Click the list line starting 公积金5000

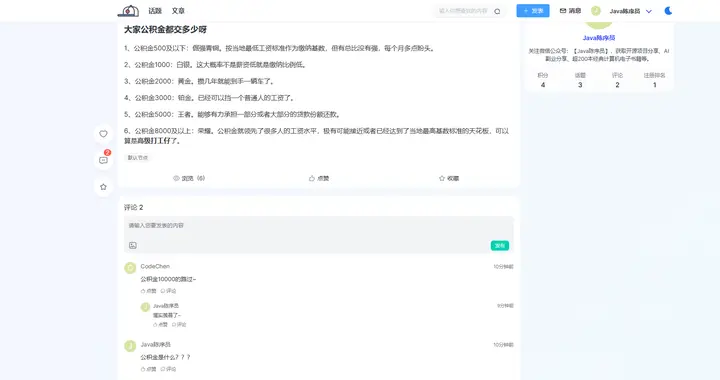click(x=232, y=114)
